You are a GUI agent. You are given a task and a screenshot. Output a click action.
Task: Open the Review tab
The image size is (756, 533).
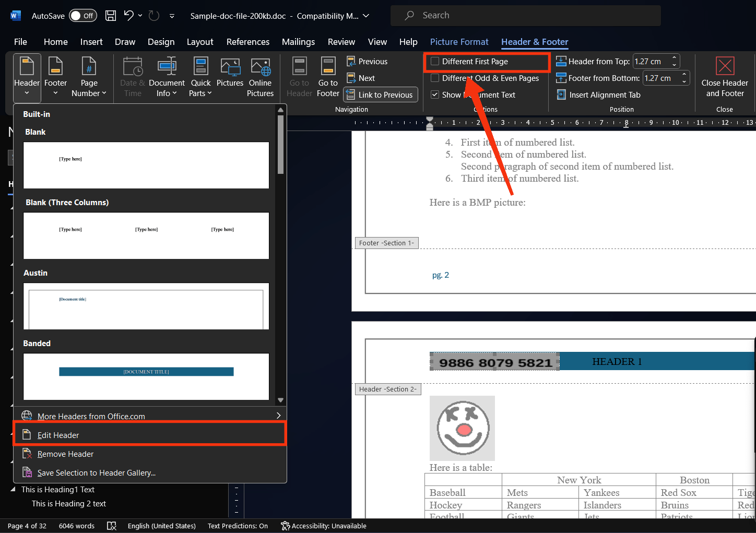[x=341, y=42]
